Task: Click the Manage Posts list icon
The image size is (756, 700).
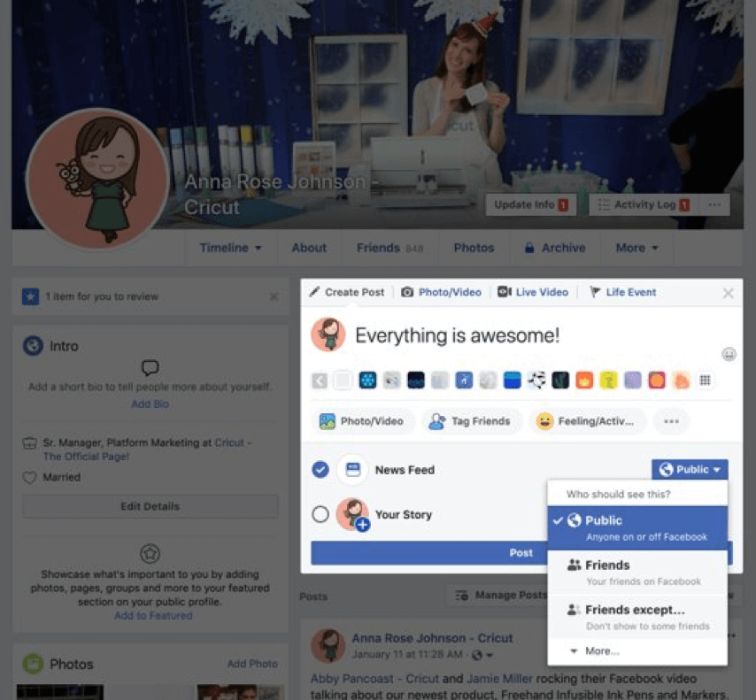Action: pyautogui.click(x=462, y=596)
